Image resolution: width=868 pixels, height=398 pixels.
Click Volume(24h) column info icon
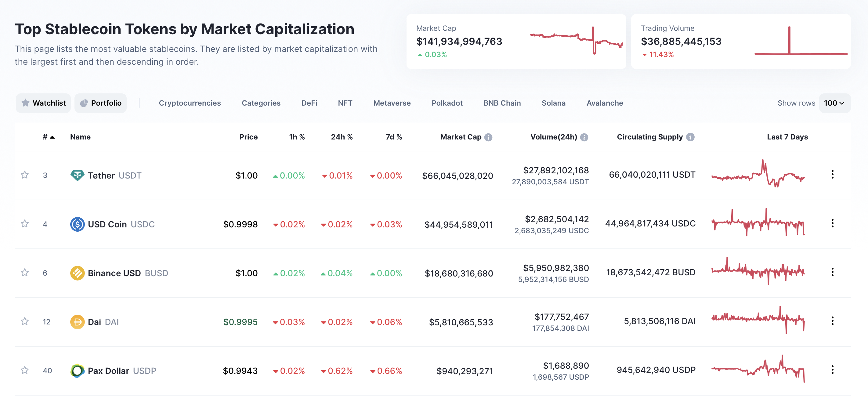[x=584, y=137]
